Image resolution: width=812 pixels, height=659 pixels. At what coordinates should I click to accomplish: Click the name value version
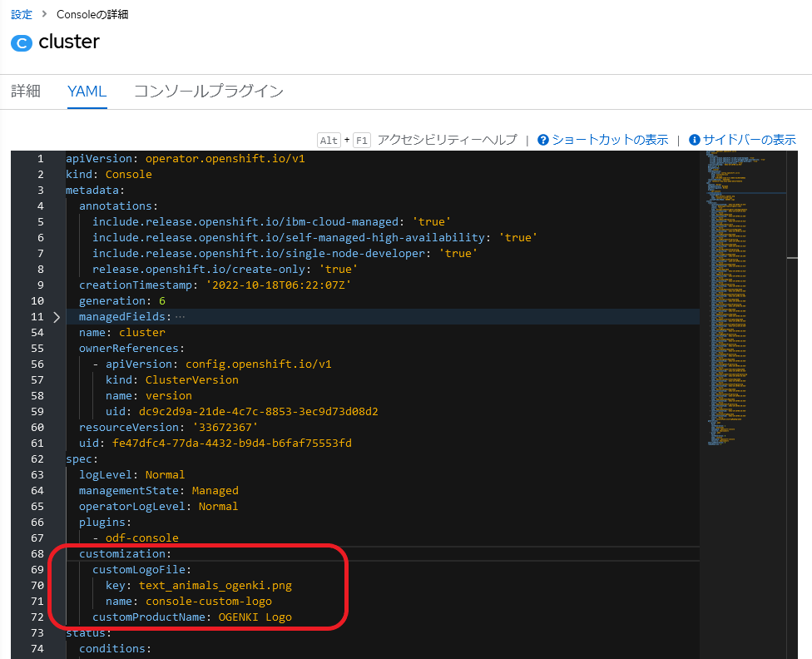168,396
